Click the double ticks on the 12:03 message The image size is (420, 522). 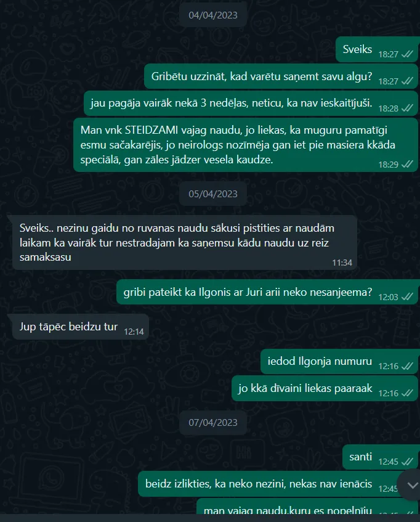tap(407, 296)
